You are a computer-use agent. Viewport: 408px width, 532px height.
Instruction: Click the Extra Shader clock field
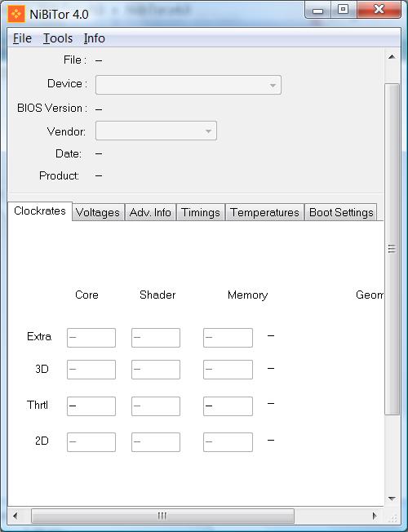click(156, 338)
